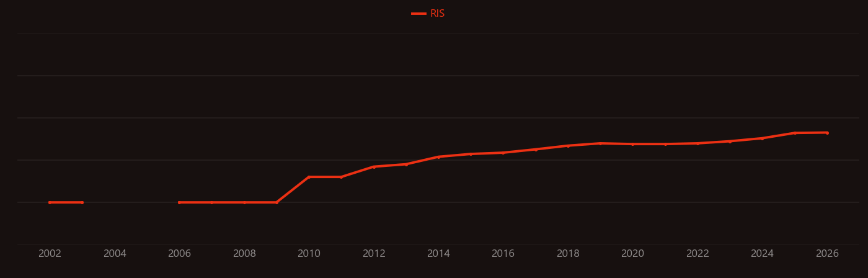Select the RIS data point at 2014
The image size is (868, 278).
pyautogui.click(x=438, y=157)
